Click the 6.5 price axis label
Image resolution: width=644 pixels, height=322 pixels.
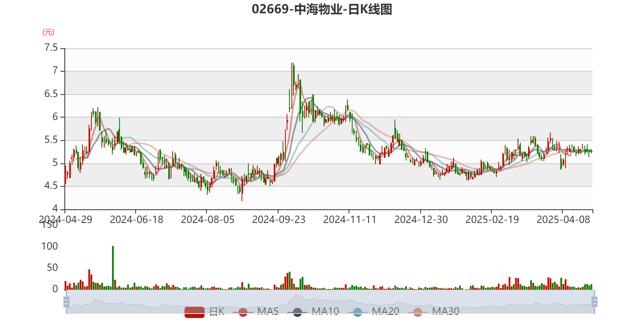tap(51, 94)
